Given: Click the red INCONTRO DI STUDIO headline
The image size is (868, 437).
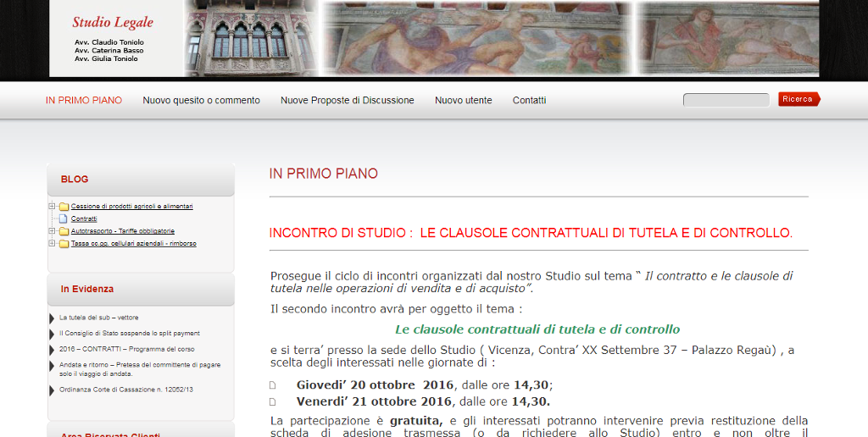Looking at the screenshot, I should 531,233.
